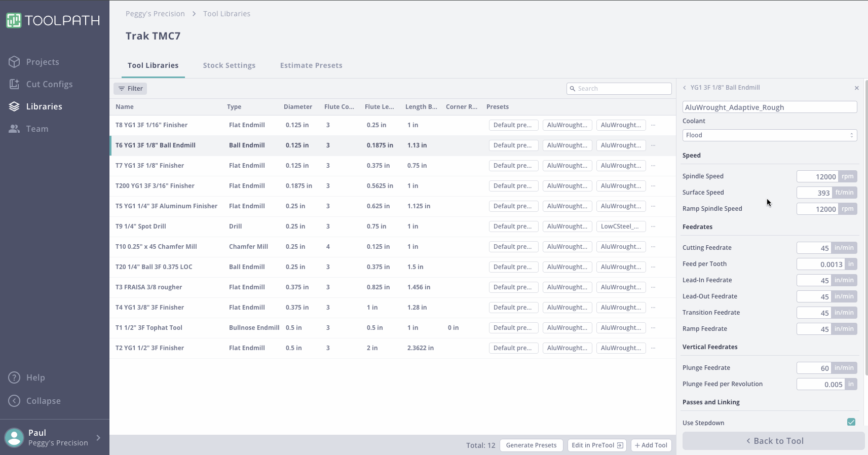Sort by the Type column header
868x455 pixels.
click(x=234, y=107)
